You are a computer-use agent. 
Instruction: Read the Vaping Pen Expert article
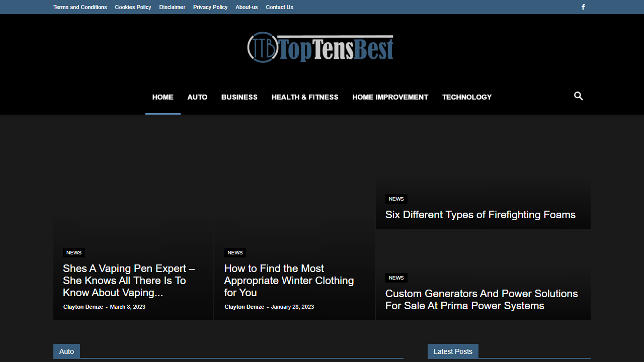click(x=129, y=281)
